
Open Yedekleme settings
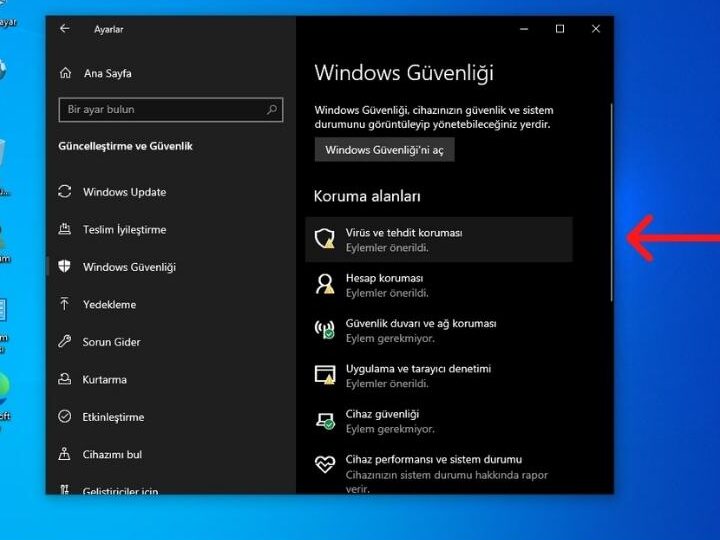point(109,304)
